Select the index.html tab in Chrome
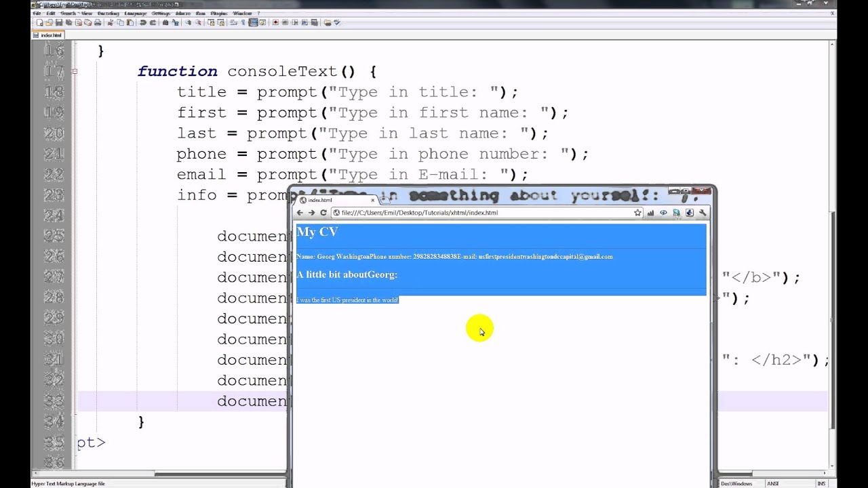868x488 pixels. tap(336, 200)
